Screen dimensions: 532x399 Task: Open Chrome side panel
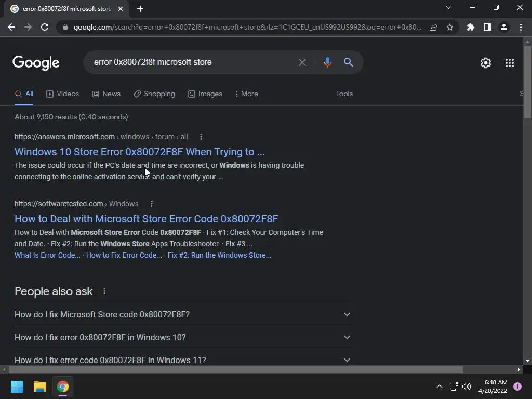pyautogui.click(x=487, y=27)
